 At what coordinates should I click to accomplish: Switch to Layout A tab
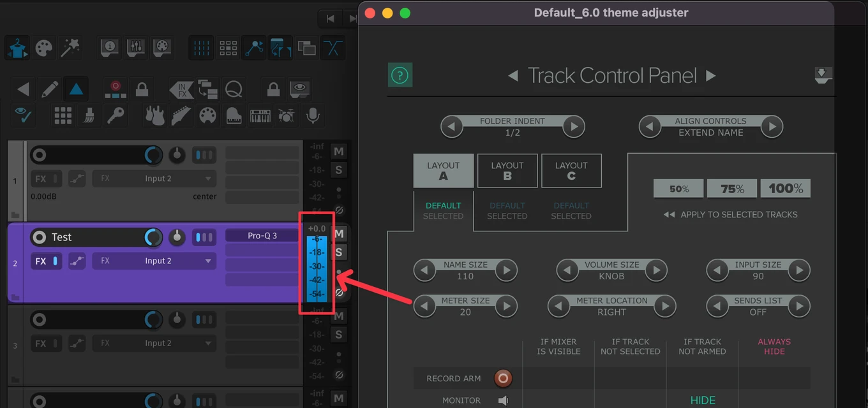(x=443, y=171)
